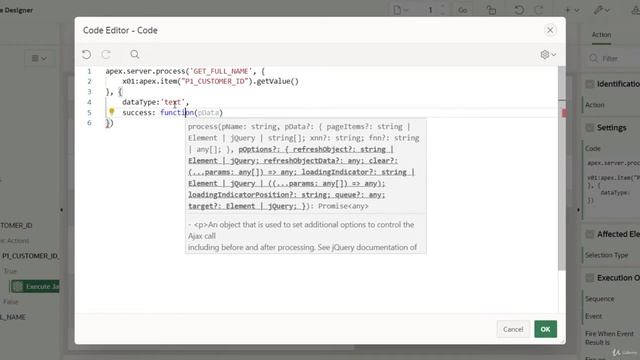Open the Create plus dropdown in toolbar
Screen dimensions: 640x360
(x=572, y=10)
